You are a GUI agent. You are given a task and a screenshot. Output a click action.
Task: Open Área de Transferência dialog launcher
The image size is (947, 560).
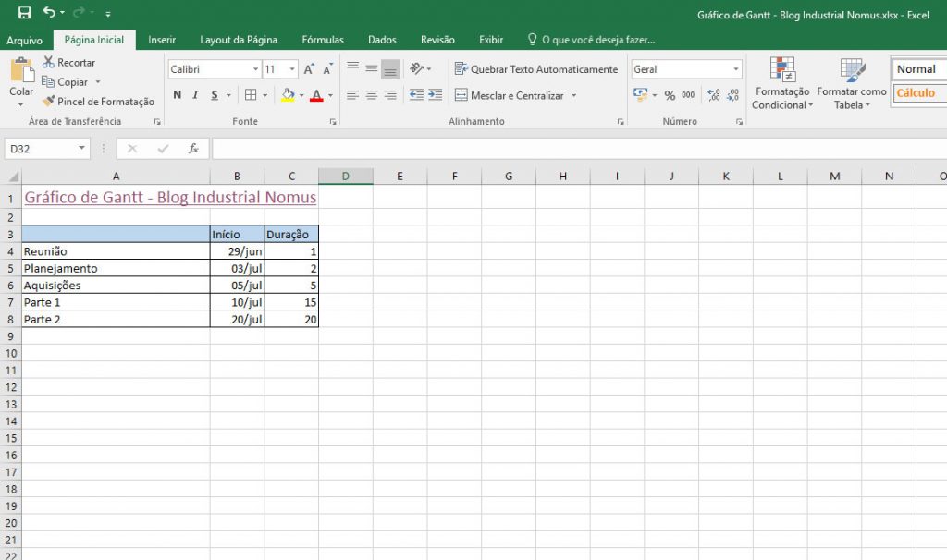coord(157,121)
